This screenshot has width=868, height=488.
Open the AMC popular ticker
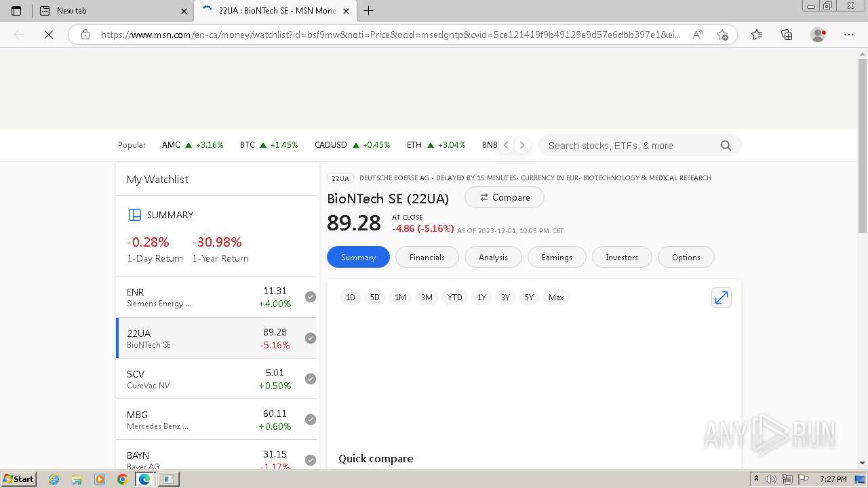193,145
